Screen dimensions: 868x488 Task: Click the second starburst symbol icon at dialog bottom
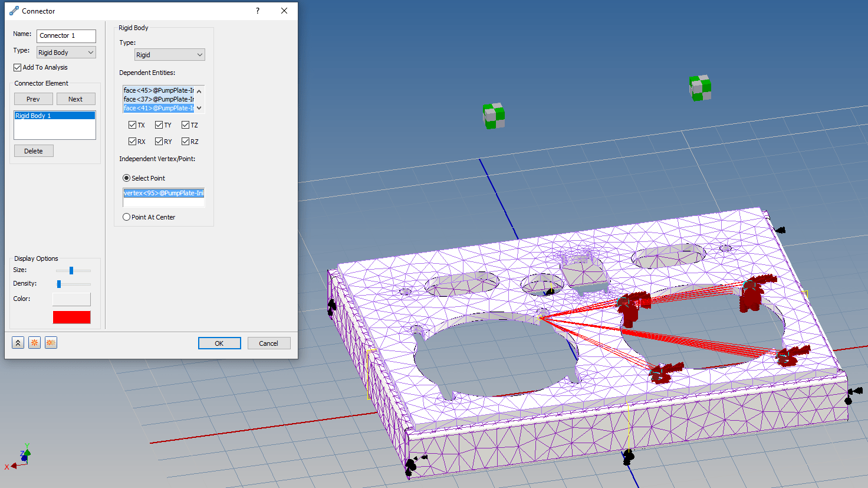(x=50, y=342)
